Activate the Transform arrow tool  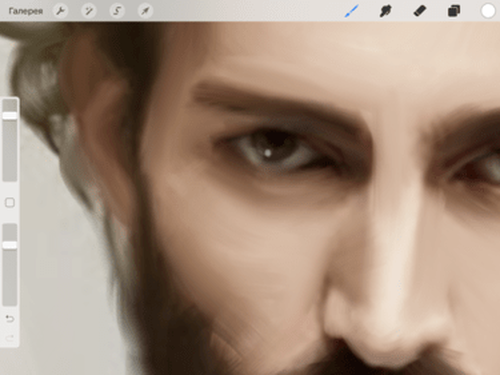pos(145,11)
